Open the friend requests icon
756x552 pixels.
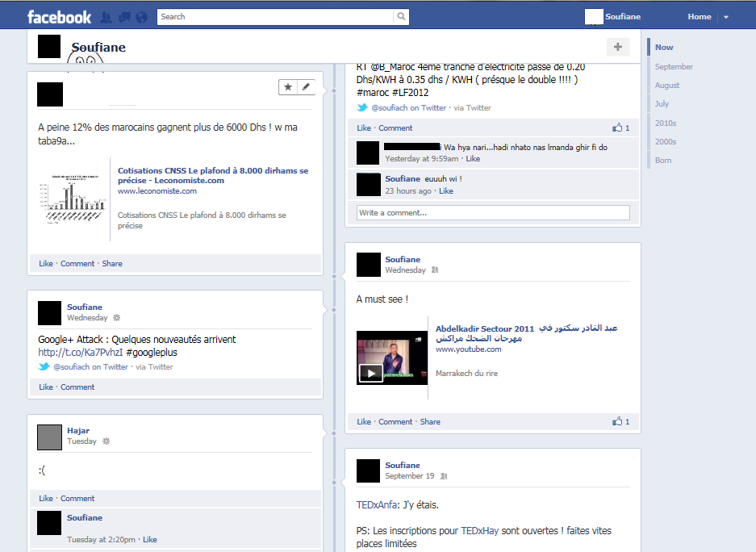(106, 17)
